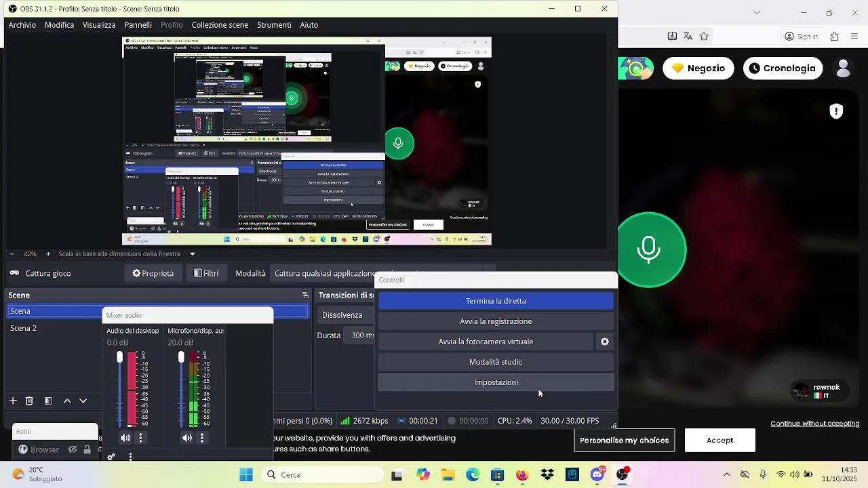Open the Archivio menu
The image size is (868, 488).
[x=22, y=24]
